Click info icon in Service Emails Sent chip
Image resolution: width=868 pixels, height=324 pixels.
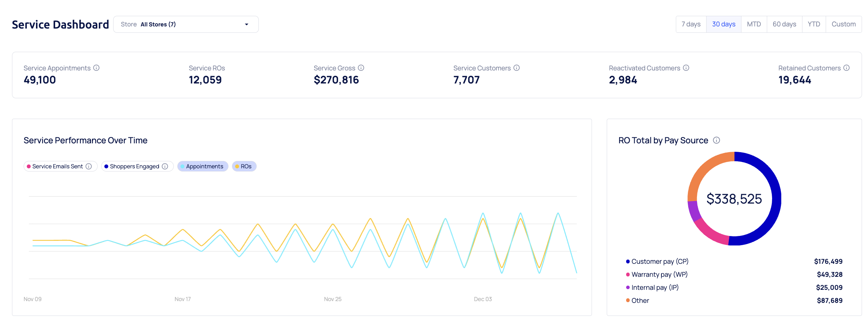pos(89,166)
